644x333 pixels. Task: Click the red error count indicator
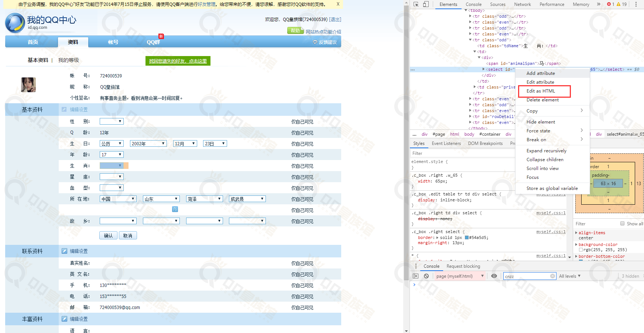click(x=611, y=4)
